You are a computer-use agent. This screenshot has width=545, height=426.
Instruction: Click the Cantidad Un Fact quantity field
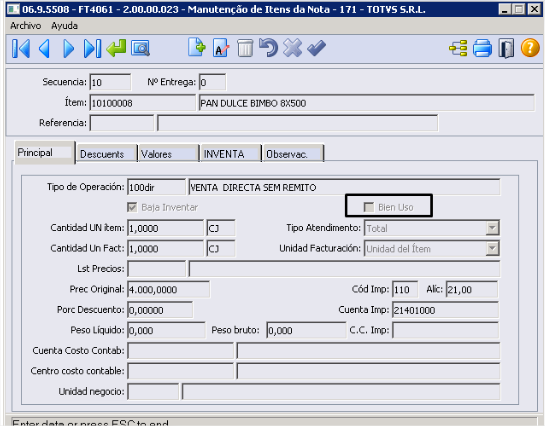pos(165,248)
